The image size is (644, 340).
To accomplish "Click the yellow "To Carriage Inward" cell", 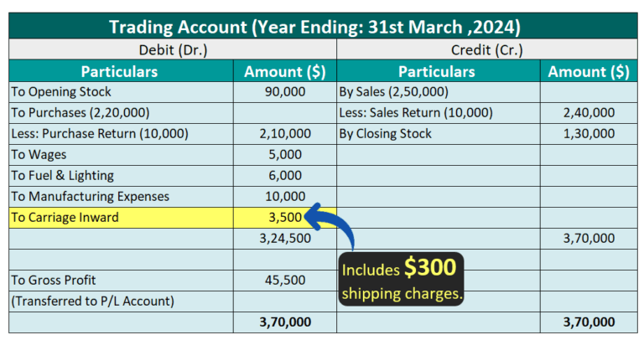I will coord(119,218).
